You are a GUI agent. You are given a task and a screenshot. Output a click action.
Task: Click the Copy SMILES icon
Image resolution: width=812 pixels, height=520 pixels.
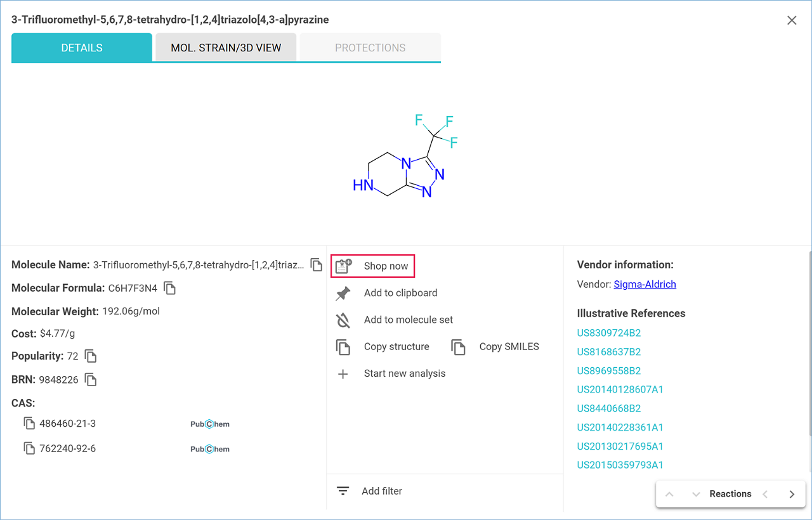pos(459,347)
